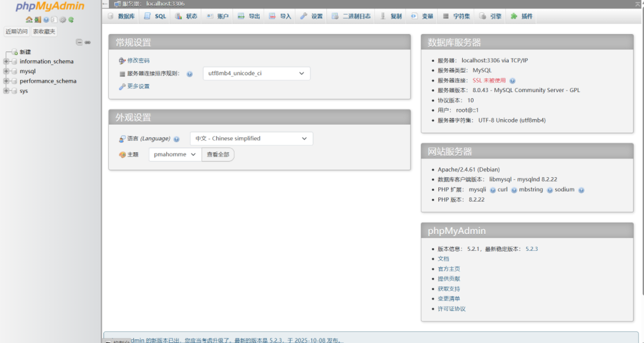
Task: Open the 二进制日志 tab
Action: (351, 16)
